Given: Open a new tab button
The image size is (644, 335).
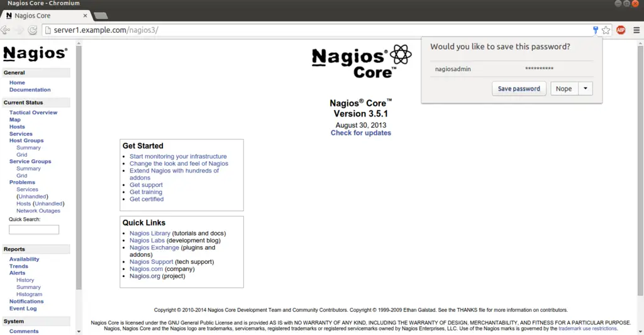Looking at the screenshot, I should [101, 16].
